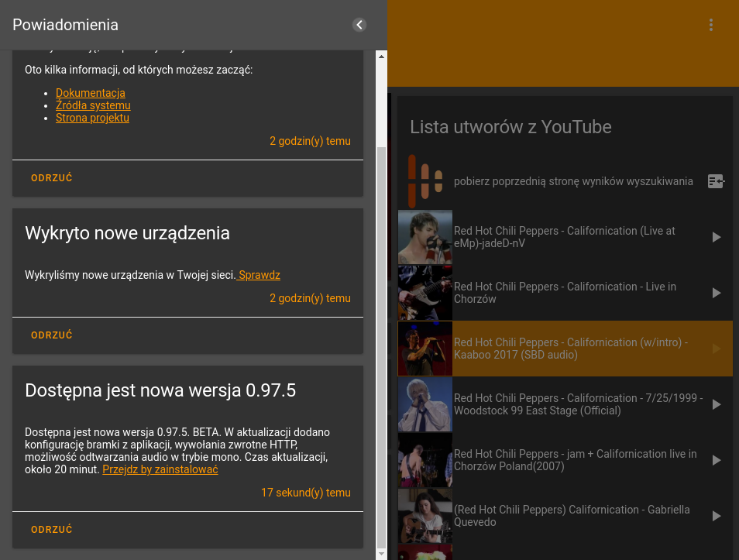Play the Gabriella Quevedo cover track
Viewport: 739px width, 560px height.
tap(717, 516)
